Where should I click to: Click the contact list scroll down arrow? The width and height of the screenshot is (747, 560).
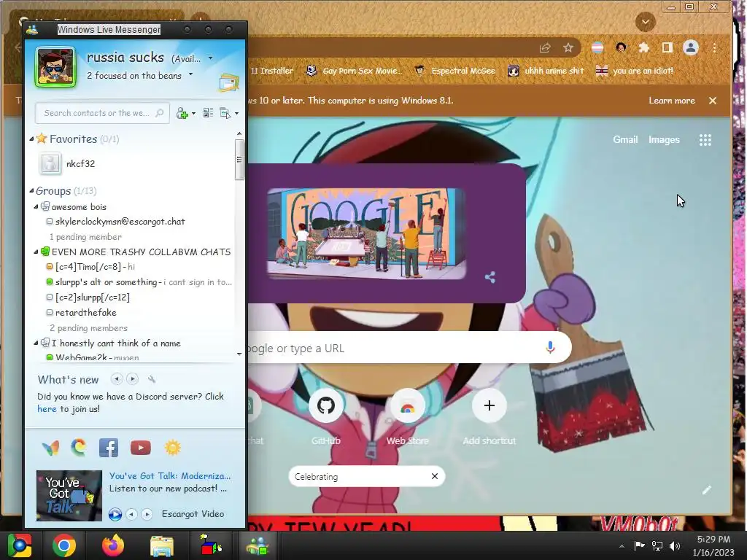[239, 354]
